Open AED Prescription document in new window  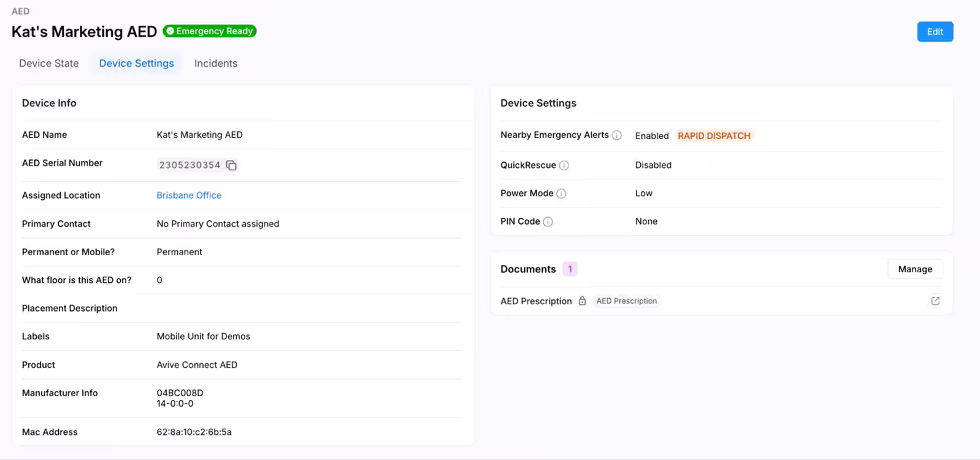(x=935, y=301)
